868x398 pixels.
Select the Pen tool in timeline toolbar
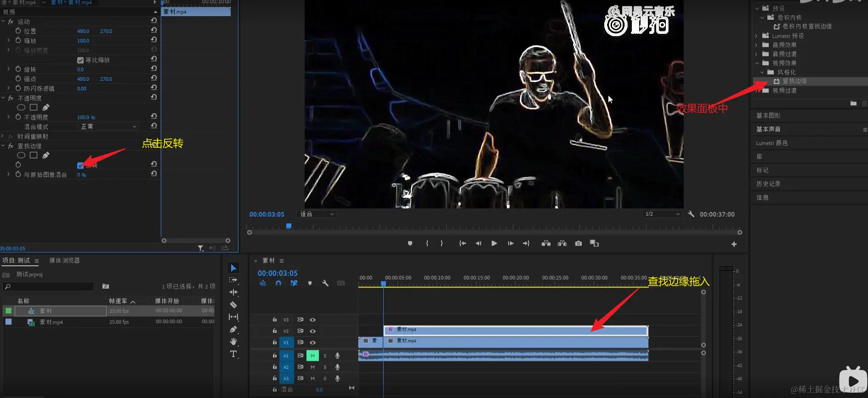pyautogui.click(x=233, y=329)
